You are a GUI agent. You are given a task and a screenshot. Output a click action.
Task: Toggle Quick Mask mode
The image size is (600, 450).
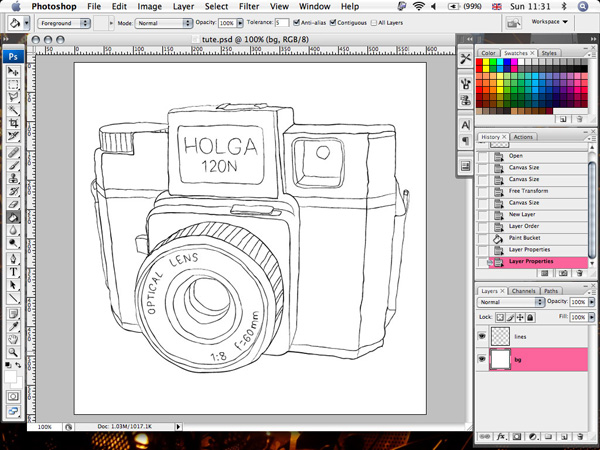coord(13,396)
